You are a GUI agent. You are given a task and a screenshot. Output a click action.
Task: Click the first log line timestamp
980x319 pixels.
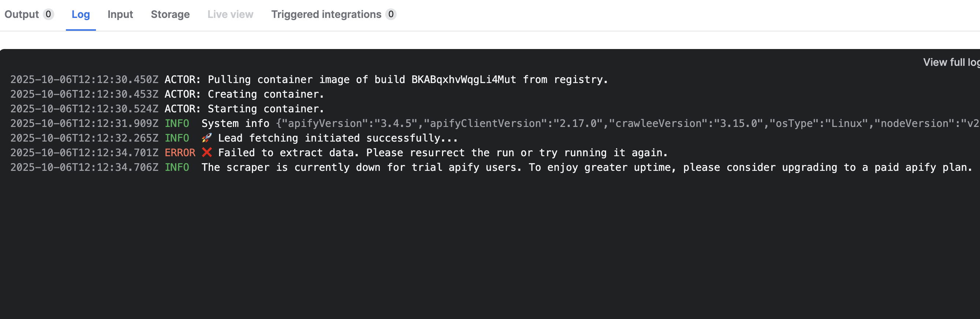[84, 79]
